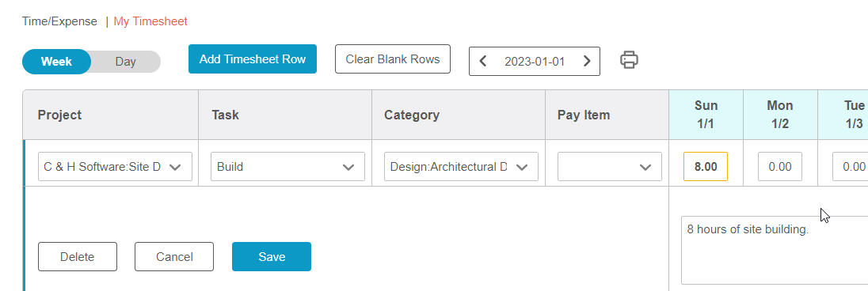Open the Project dropdown
This screenshot has height=291, width=868.
click(x=115, y=167)
